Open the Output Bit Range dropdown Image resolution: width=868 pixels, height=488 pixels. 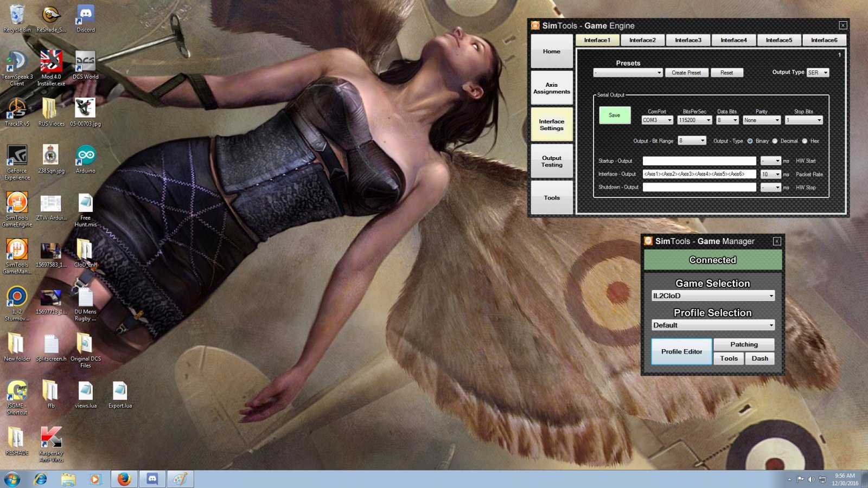(x=692, y=141)
